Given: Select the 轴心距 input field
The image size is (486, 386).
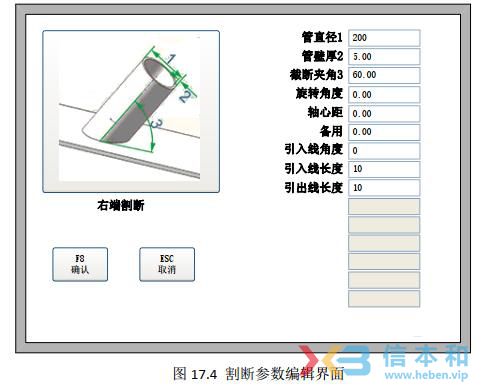Looking at the screenshot, I should pos(384,114).
